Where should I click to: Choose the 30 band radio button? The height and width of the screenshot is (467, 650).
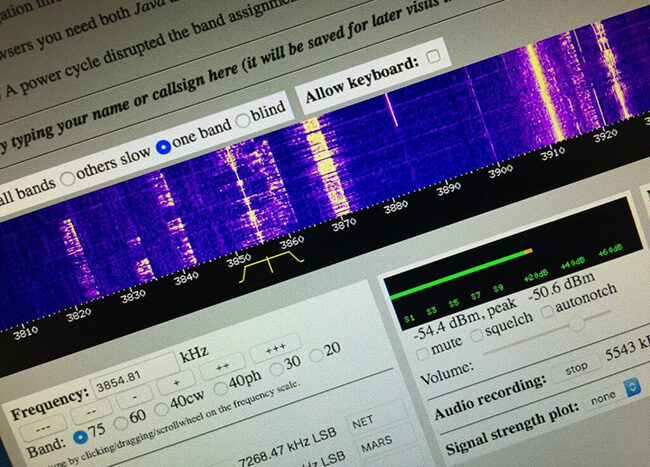click(x=276, y=369)
